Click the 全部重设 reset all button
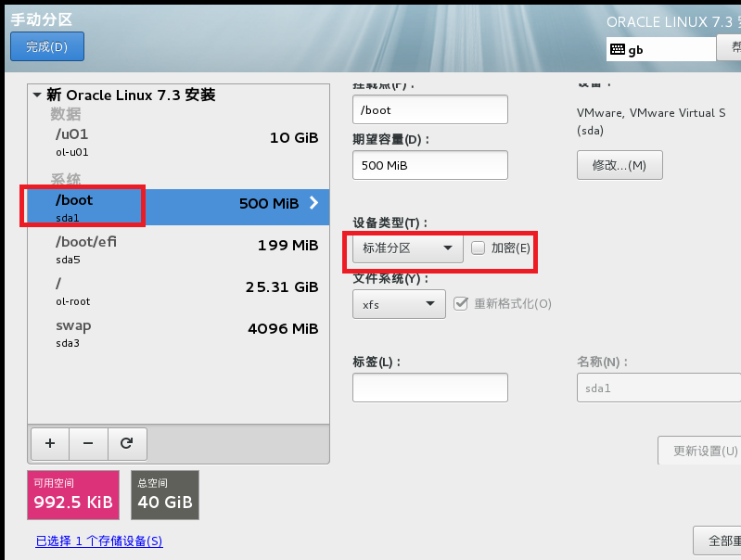741x560 pixels. point(718,541)
